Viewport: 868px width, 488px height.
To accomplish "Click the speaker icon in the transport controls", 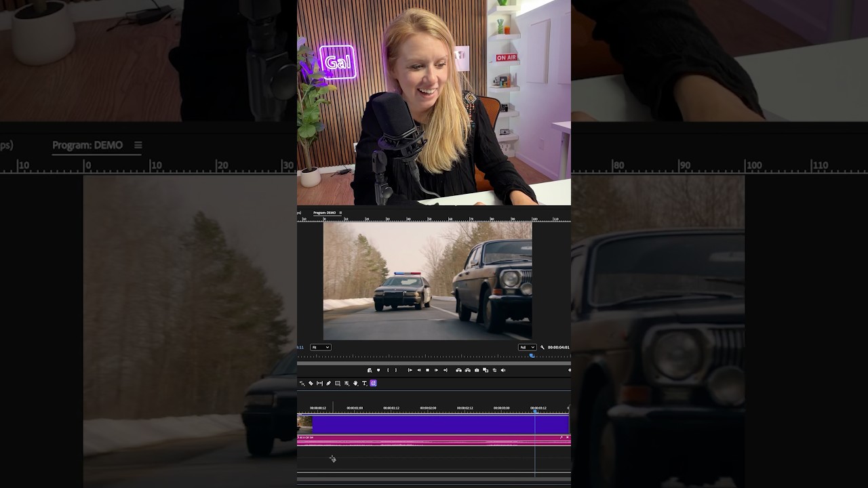I will point(502,370).
